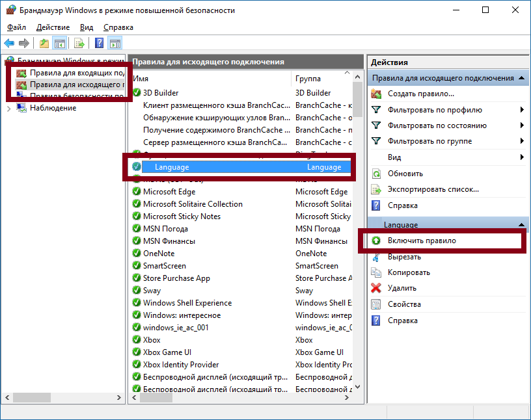Click the red X Удалить icon
This screenshot has height=420, width=531.
coord(376,288)
